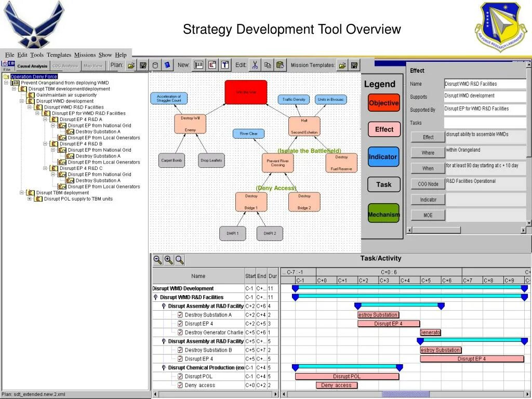Click the green Mechanism swatch in the Legend

[384, 214]
